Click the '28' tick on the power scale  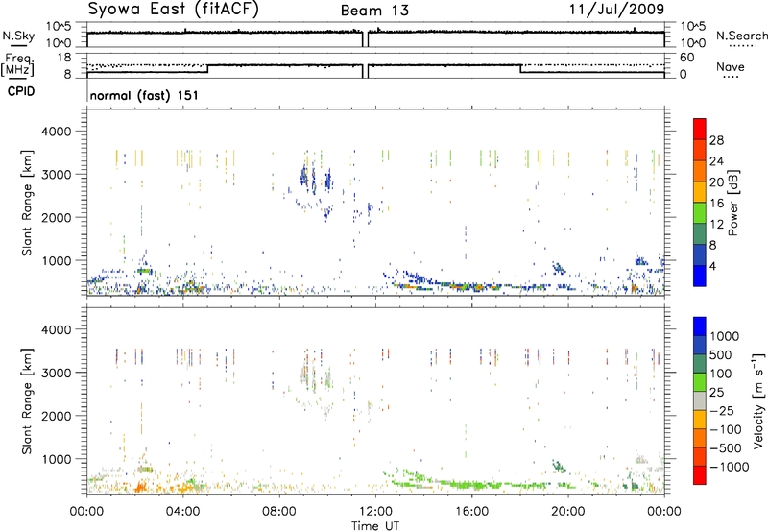[716, 140]
